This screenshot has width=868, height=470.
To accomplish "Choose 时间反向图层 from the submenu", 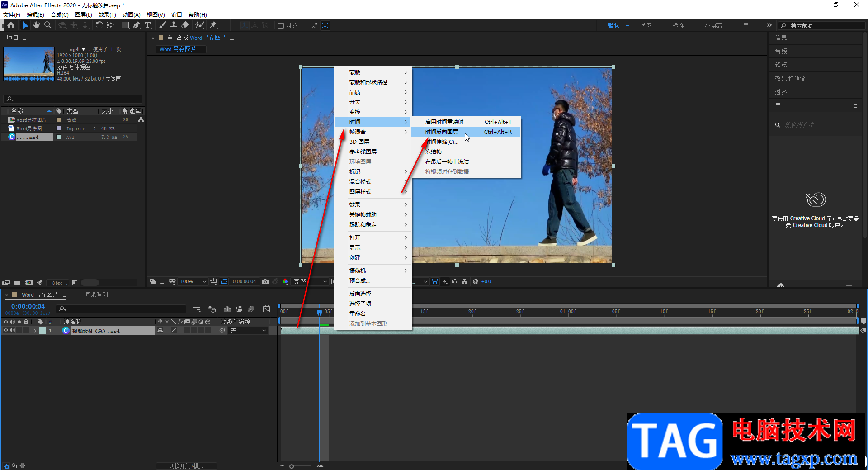I will 465,132.
